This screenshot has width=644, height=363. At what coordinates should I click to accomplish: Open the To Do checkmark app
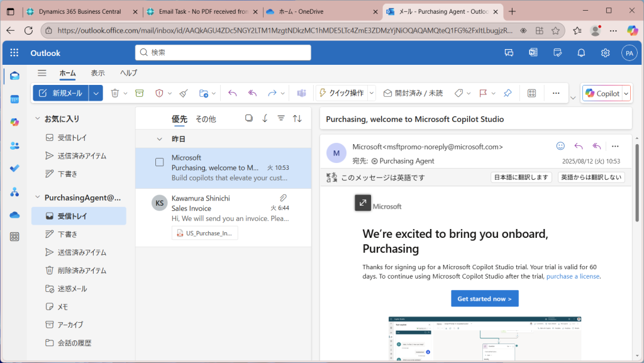click(x=15, y=169)
